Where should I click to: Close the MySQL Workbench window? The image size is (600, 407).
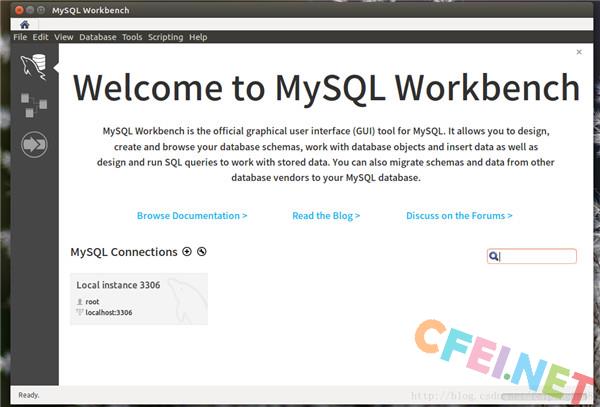coord(19,10)
